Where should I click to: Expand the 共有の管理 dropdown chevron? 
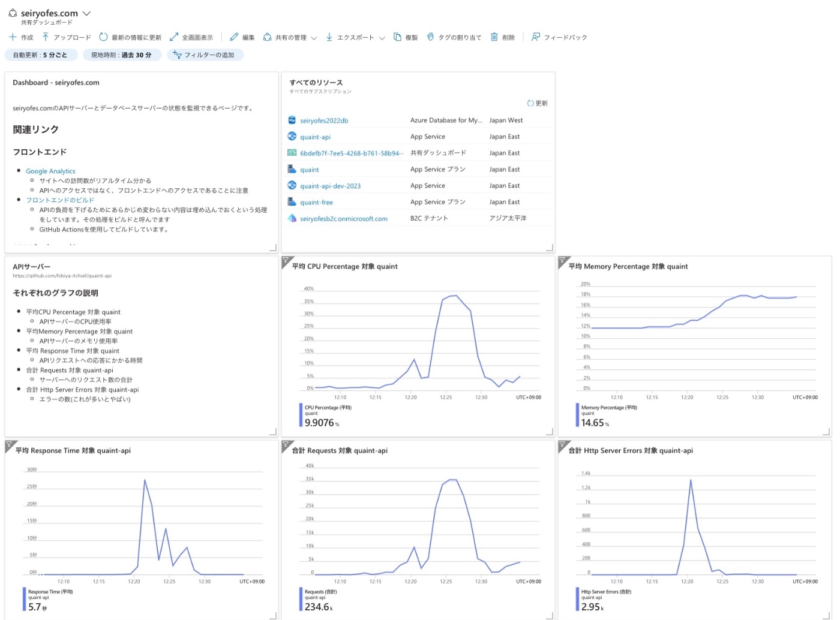tap(314, 38)
